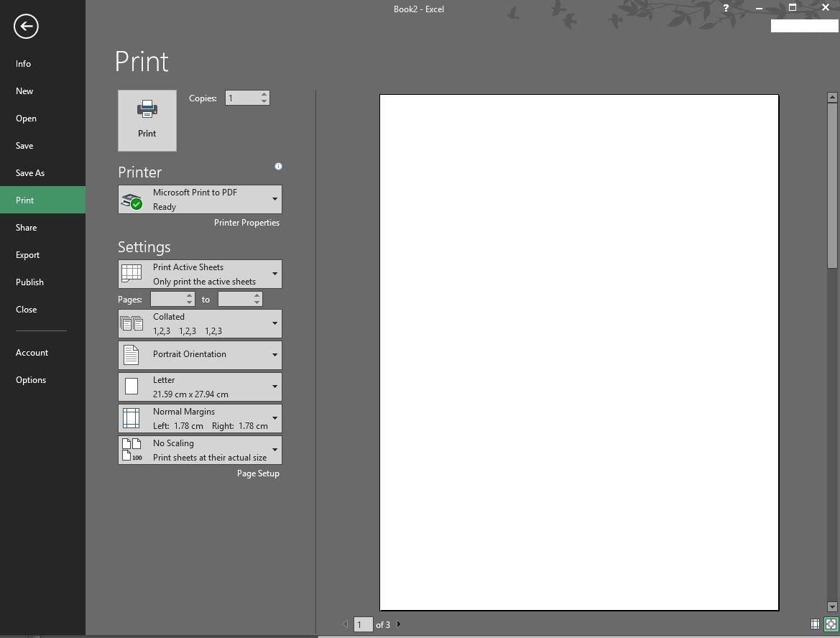Image resolution: width=840 pixels, height=638 pixels.
Task: Click previous page arrow in preview
Action: pos(346,624)
